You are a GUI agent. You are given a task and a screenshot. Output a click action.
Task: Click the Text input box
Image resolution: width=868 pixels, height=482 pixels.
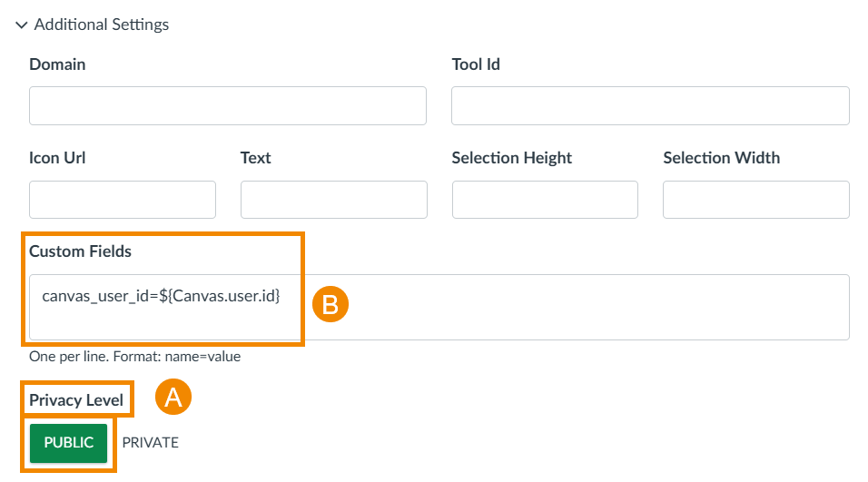334,200
